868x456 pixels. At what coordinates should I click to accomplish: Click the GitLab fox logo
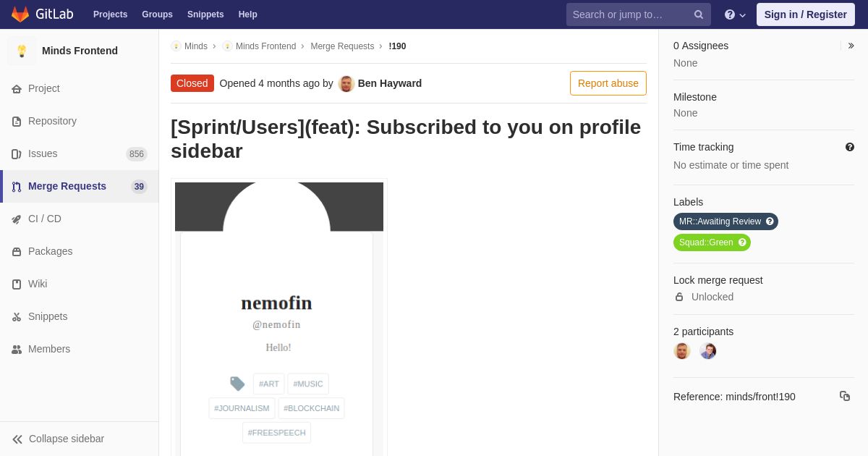pyautogui.click(x=20, y=14)
